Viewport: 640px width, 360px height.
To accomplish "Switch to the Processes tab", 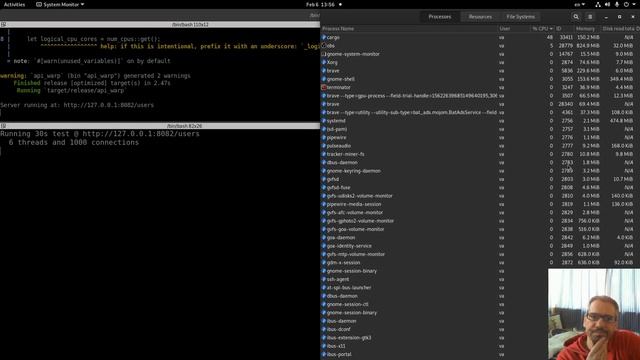I will (440, 17).
